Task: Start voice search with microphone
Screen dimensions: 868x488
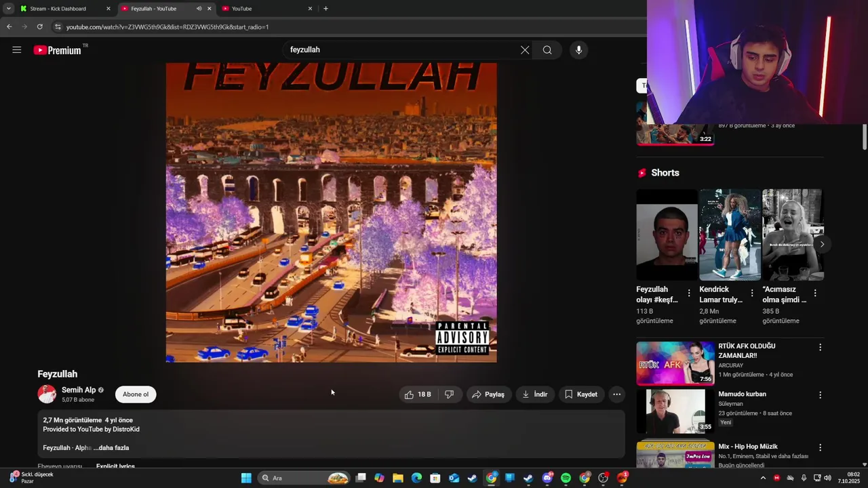Action: click(578, 49)
